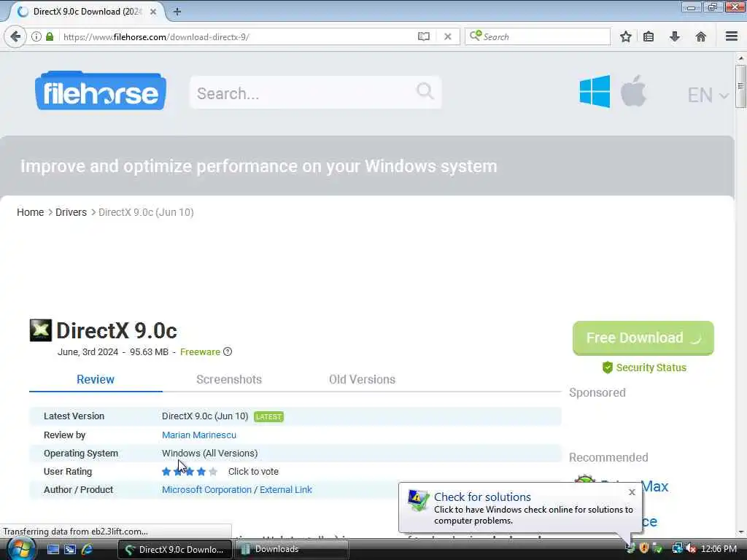This screenshot has width=747, height=560.
Task: Click the Check for solutions balloon icon
Action: tap(418, 500)
